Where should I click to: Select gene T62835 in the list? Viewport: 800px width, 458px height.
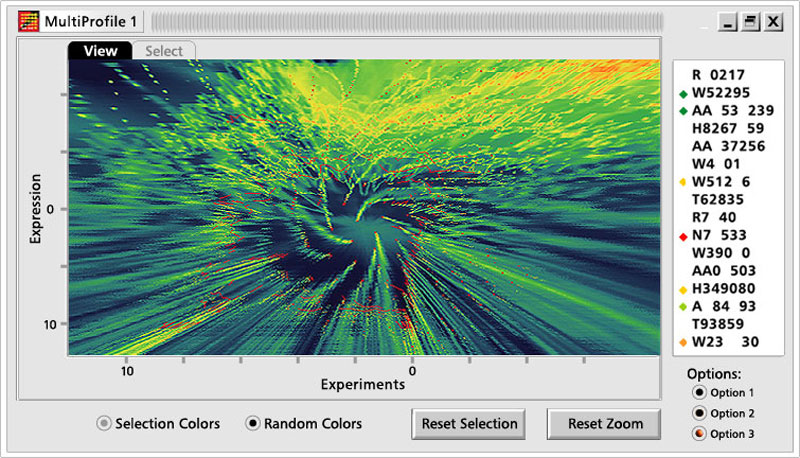point(718,200)
